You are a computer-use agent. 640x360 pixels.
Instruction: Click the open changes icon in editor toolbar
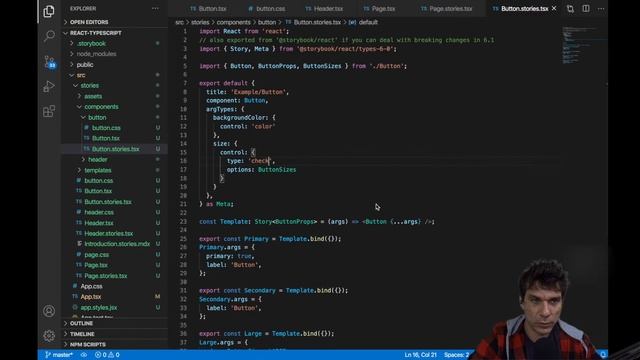570,9
